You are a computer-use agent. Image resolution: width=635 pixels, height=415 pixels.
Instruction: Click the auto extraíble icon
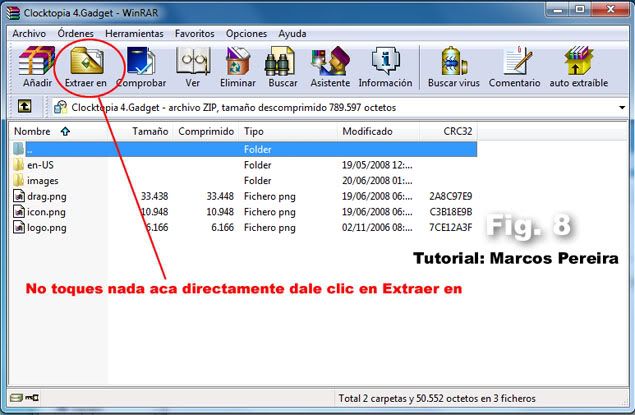(x=578, y=61)
